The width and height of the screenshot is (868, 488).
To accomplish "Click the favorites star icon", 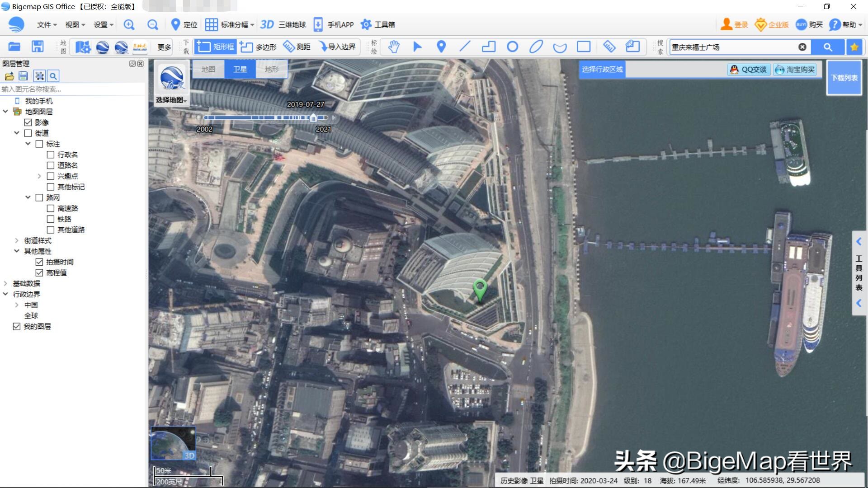I will pos(854,47).
